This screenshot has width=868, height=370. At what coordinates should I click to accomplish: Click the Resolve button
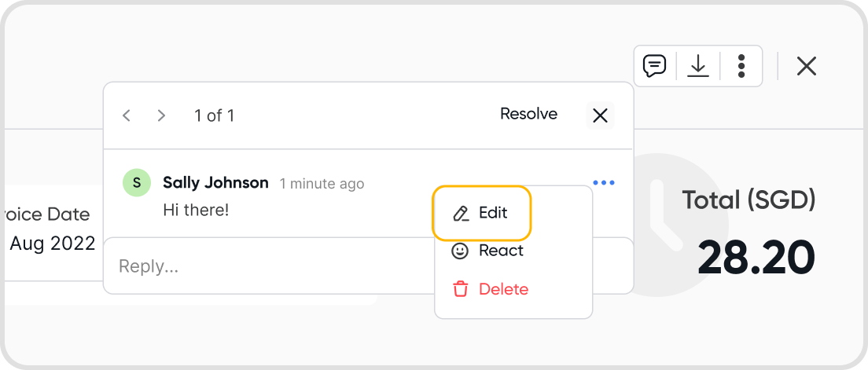pos(528,114)
